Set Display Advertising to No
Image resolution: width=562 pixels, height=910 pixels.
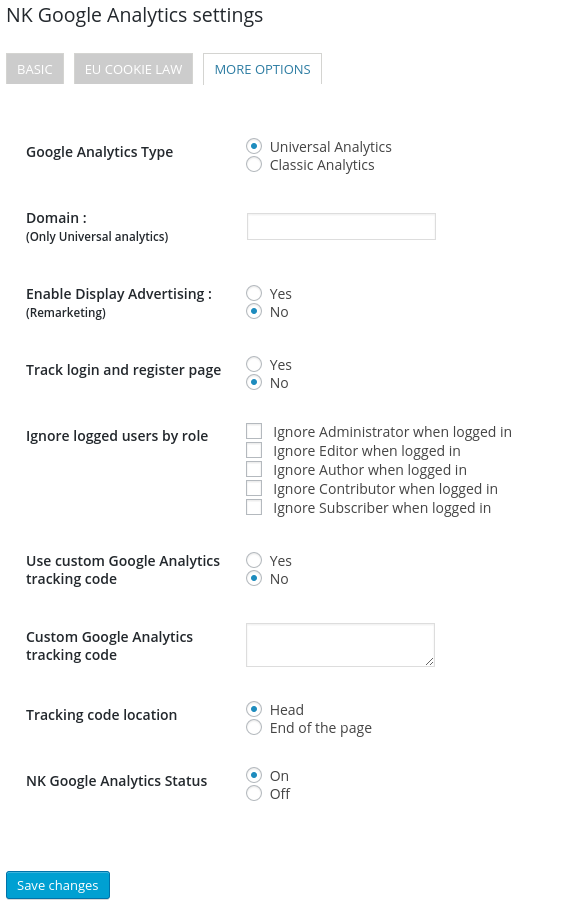254,311
